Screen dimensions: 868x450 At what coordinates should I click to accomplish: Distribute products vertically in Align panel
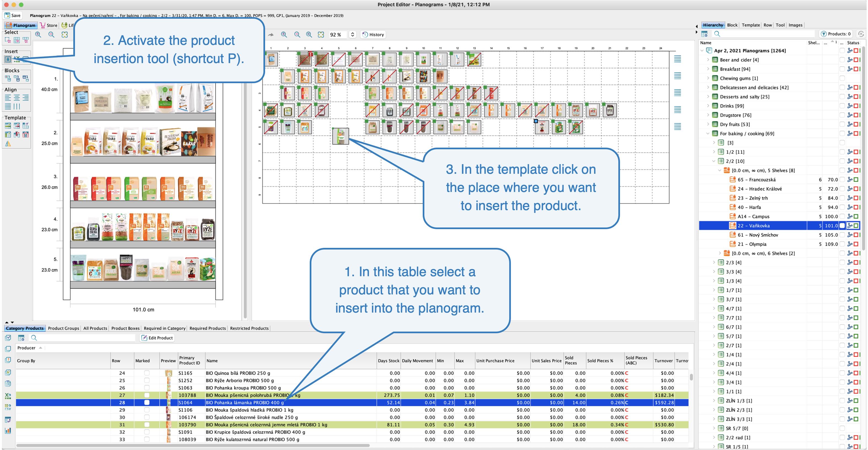click(17, 106)
